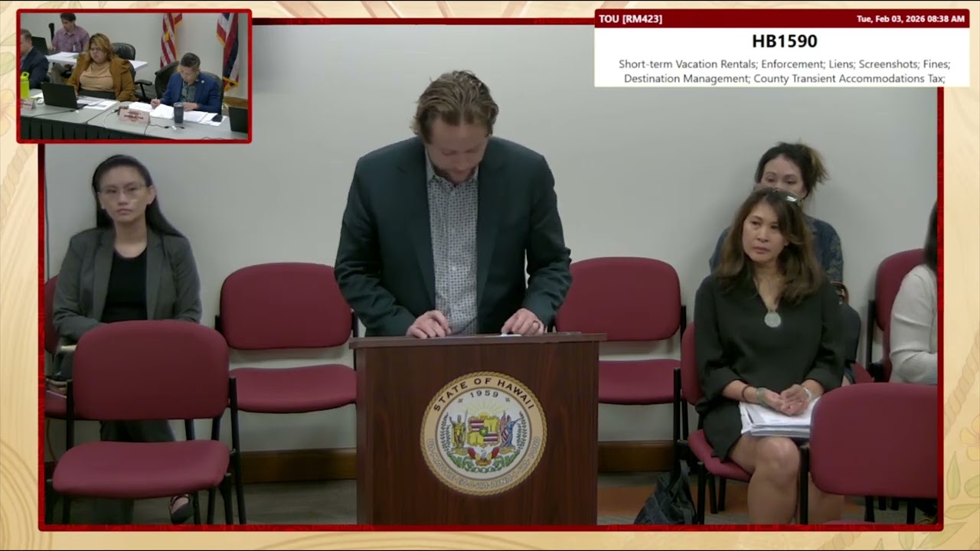
Task: Click the date and time stamp in the banner
Action: click(x=911, y=18)
